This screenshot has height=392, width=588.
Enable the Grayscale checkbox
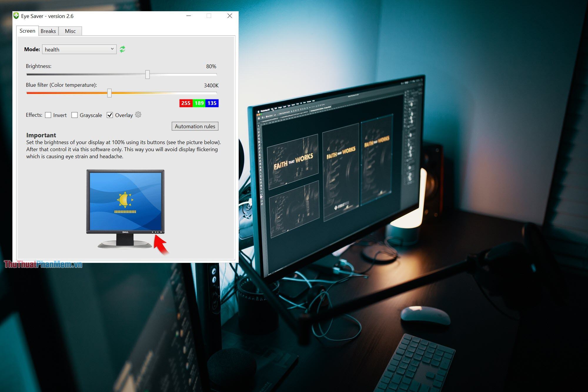pyautogui.click(x=75, y=115)
